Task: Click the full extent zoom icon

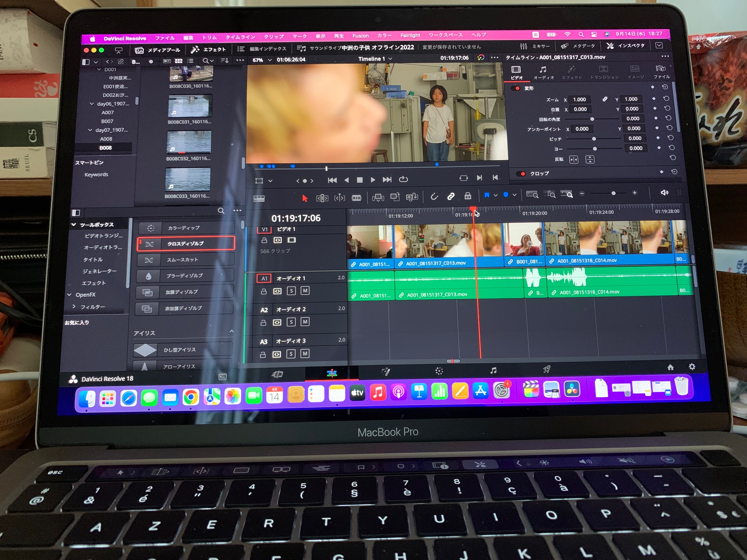Action: [532, 194]
